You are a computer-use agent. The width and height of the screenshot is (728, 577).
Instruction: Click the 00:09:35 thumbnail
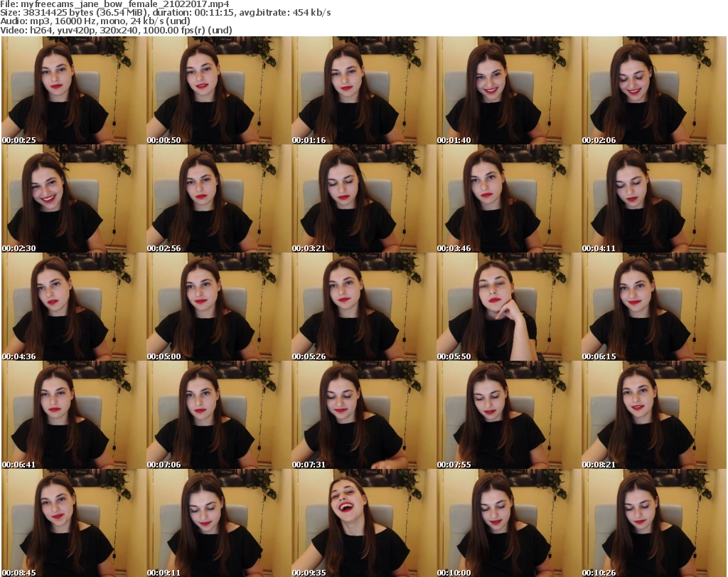pos(363,523)
